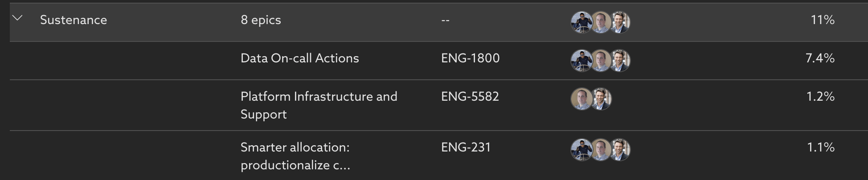The width and height of the screenshot is (868, 180).
Task: Click the 7.4% allocation value
Action: pyautogui.click(x=820, y=58)
